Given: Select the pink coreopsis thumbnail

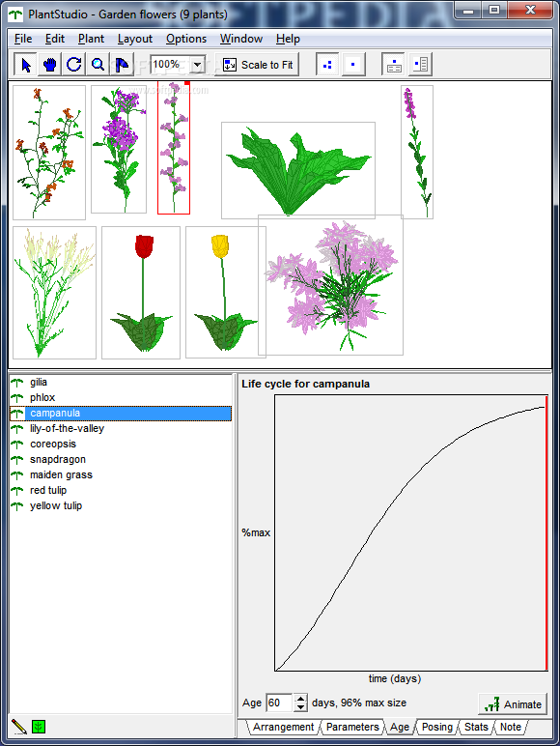Looking at the screenshot, I should 331,285.
